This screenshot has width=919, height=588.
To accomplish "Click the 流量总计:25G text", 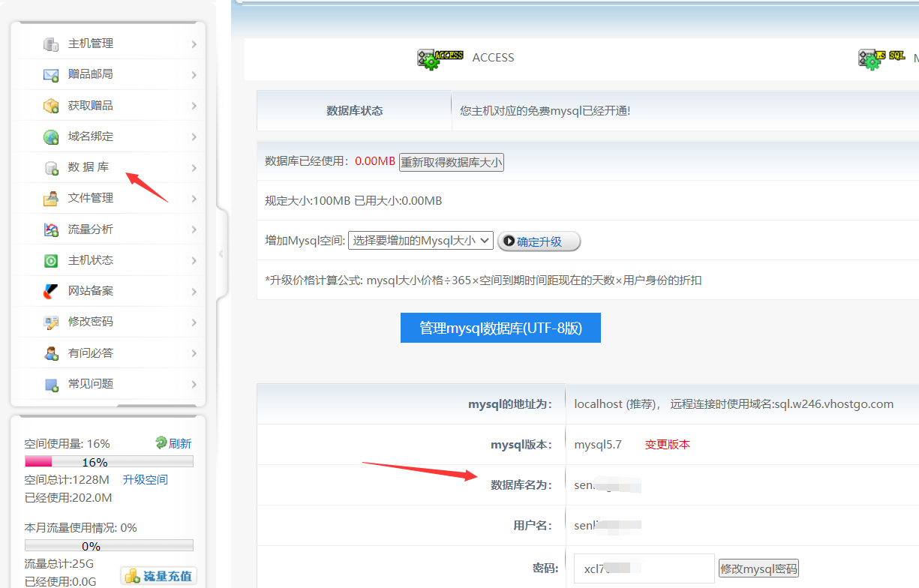I will (x=59, y=563).
